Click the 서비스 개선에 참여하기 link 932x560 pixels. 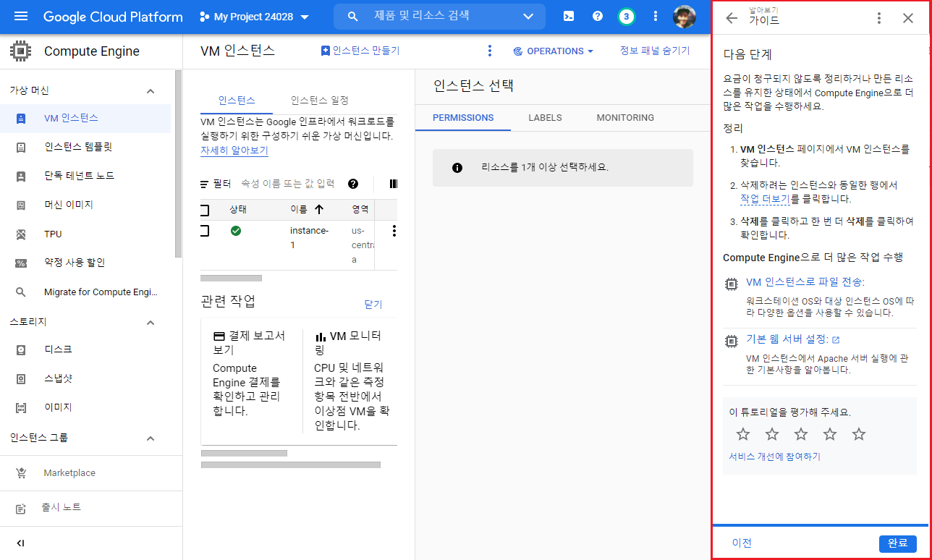tap(775, 457)
